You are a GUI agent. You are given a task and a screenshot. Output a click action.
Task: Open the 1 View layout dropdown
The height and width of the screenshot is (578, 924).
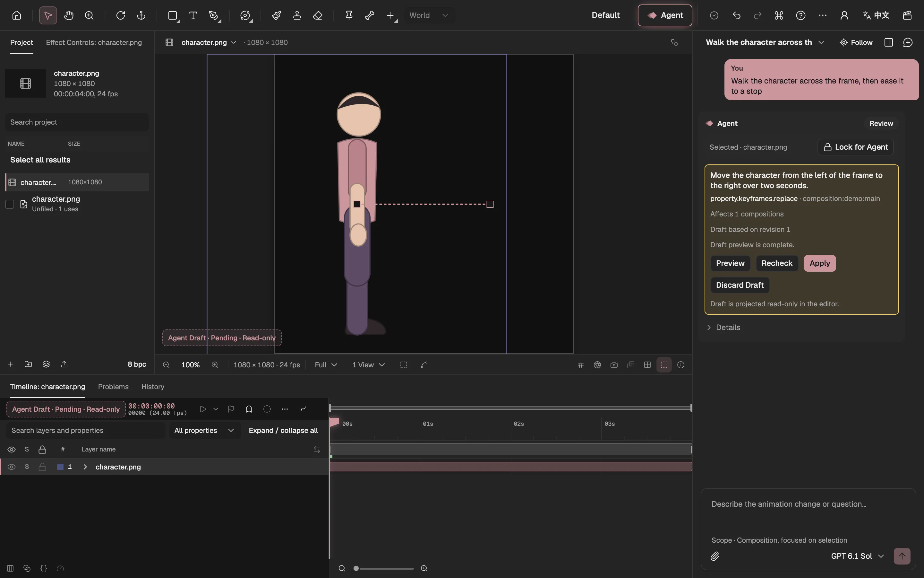tap(368, 365)
